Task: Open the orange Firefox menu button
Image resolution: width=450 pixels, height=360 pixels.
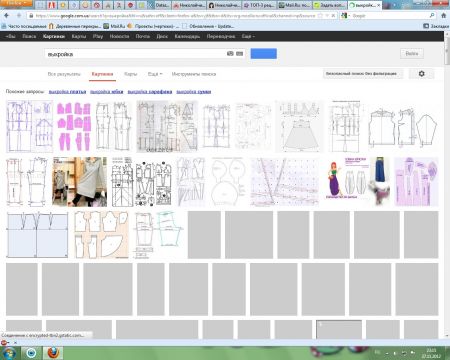Action: [16, 3]
